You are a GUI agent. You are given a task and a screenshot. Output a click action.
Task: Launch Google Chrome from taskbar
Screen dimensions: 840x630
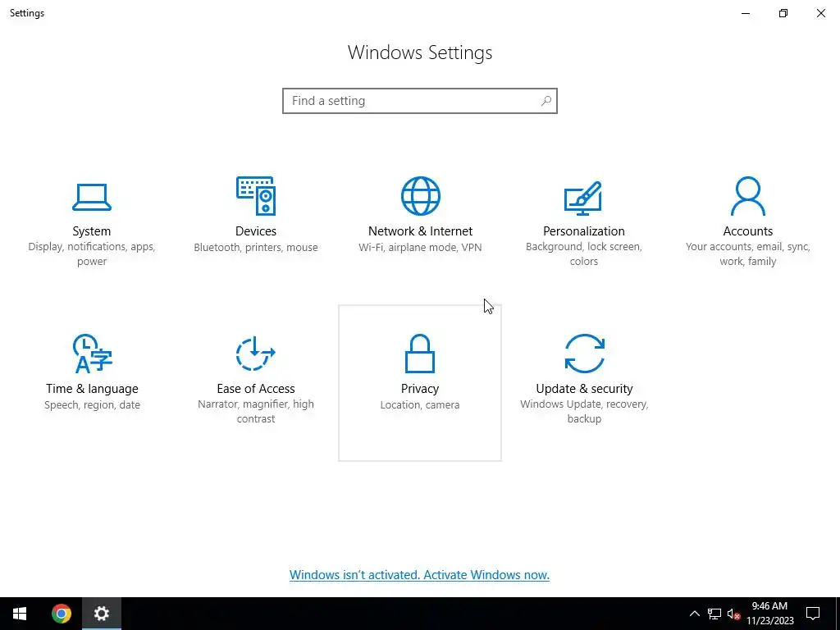61,614
